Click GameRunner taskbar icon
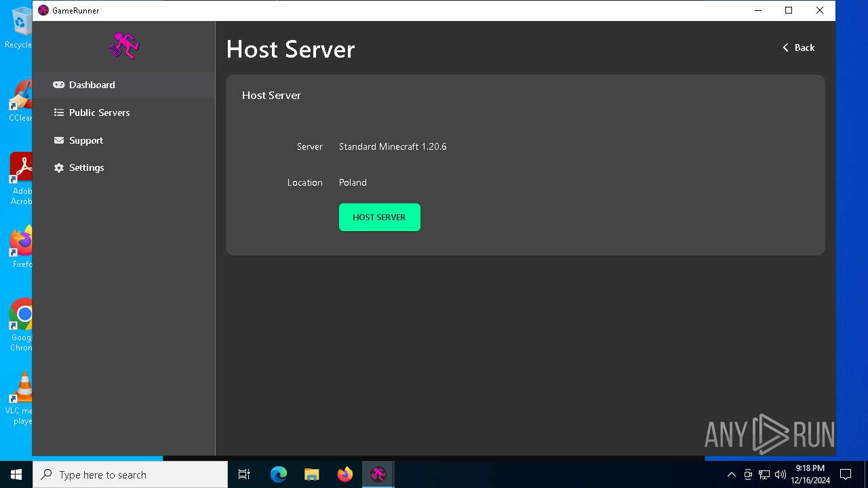 (x=378, y=474)
